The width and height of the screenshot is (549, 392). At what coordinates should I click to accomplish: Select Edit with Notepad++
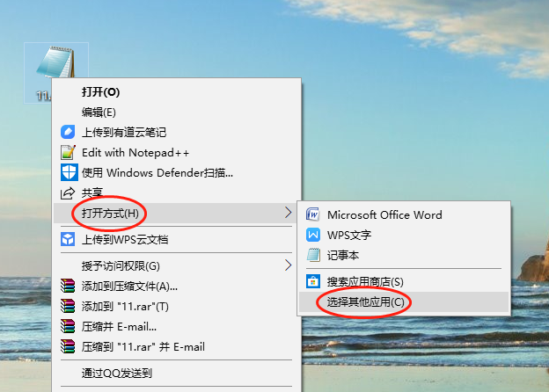(177, 152)
